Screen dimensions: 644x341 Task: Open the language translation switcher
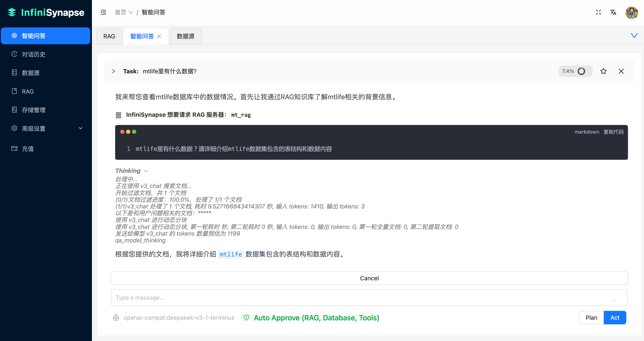coord(613,12)
